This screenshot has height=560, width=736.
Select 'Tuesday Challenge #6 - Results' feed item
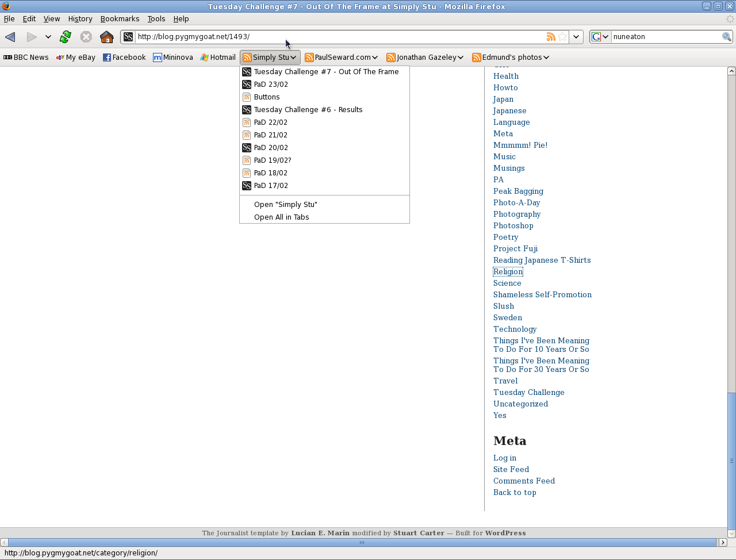point(308,110)
